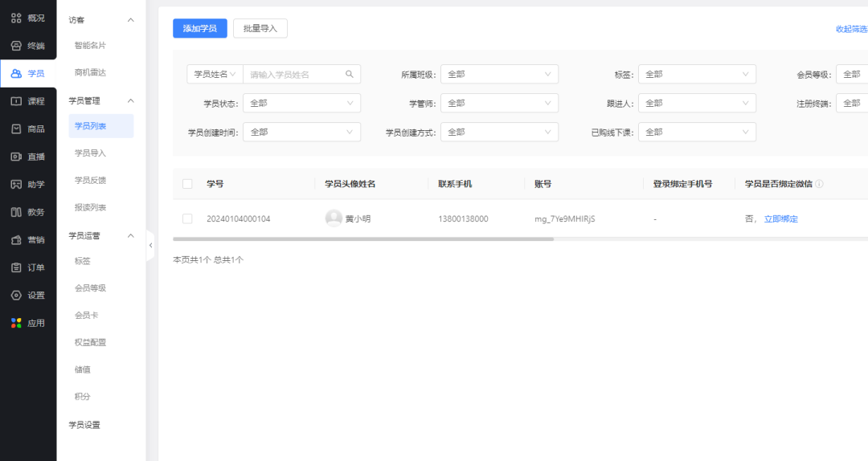Open the 注册终端 filter dropdown
The height and width of the screenshot is (461, 868).
(x=852, y=103)
